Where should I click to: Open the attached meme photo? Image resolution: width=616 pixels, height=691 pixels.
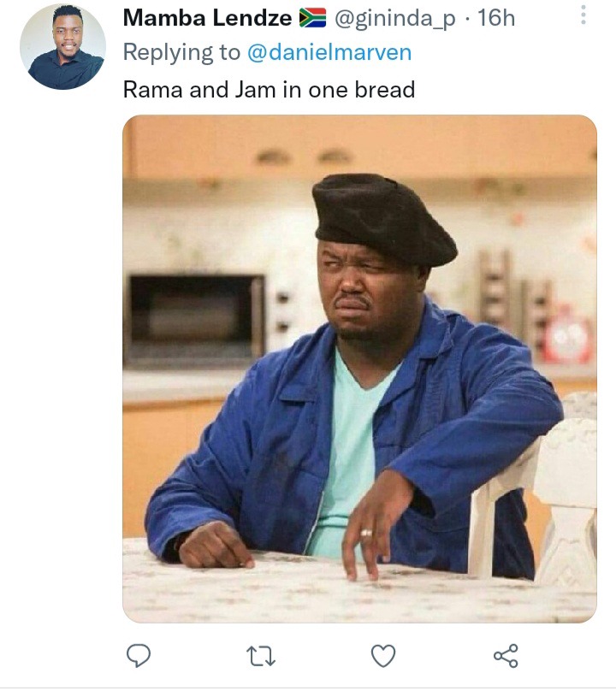pos(359,369)
